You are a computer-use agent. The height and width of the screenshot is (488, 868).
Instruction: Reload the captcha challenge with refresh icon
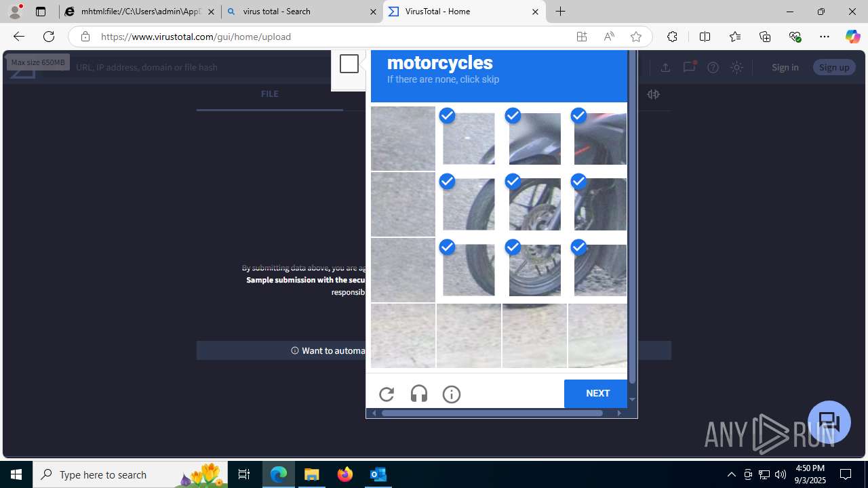coord(387,394)
